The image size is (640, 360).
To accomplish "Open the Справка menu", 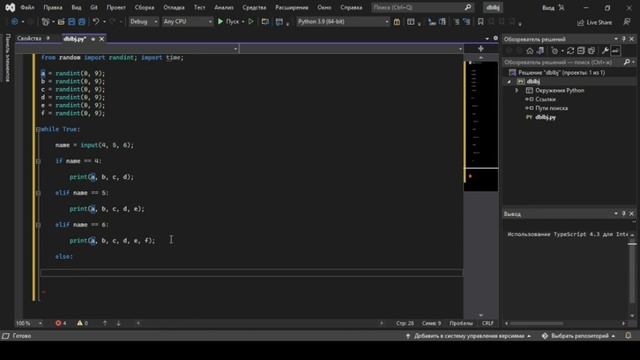I will (x=351, y=7).
